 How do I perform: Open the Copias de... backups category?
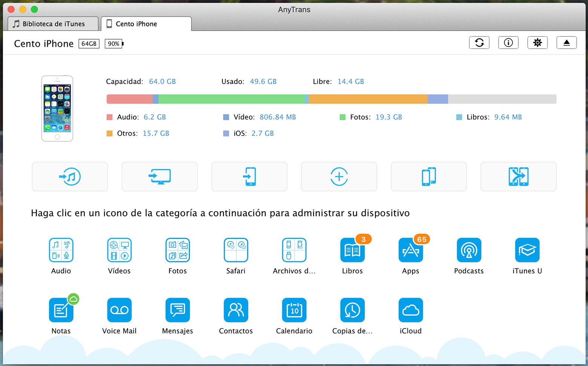tap(352, 310)
